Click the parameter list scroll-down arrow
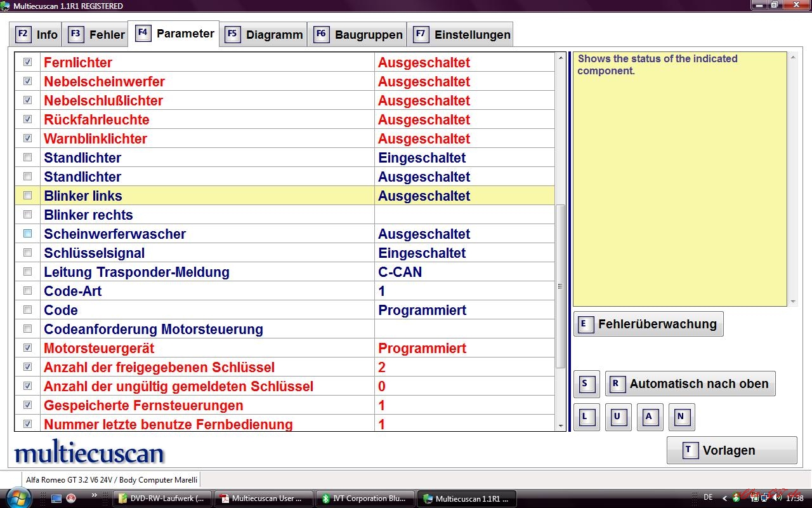The width and height of the screenshot is (812, 508). coord(560,425)
